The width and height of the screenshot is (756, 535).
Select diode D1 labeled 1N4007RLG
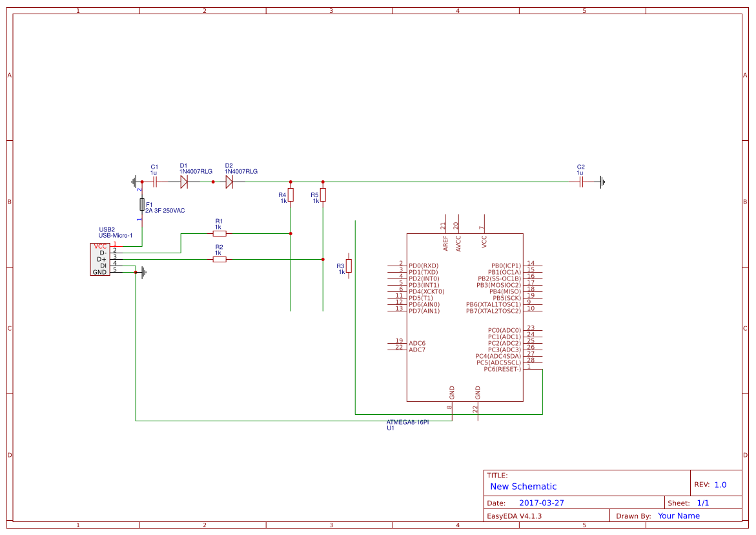(184, 182)
